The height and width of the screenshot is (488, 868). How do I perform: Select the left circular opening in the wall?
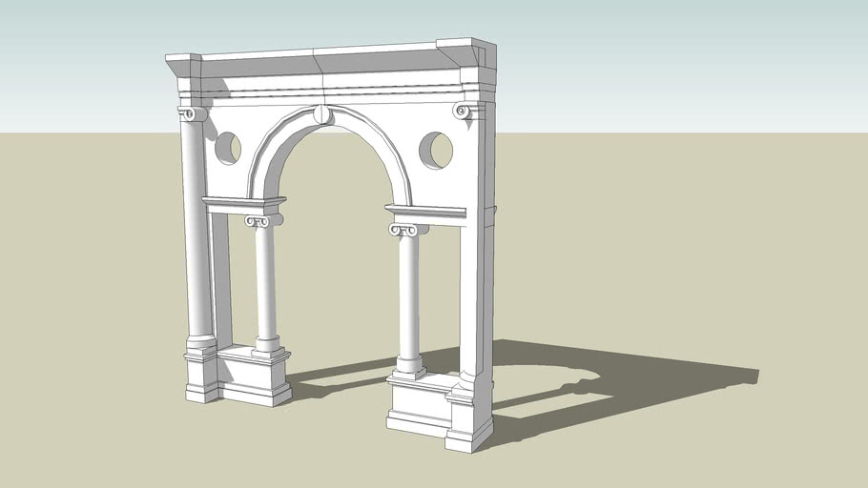[228, 148]
